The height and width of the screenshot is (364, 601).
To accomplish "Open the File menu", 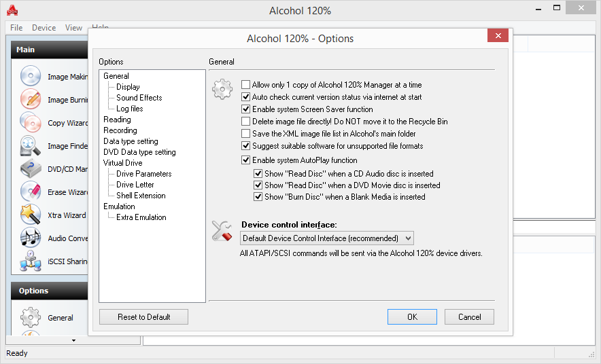I will (16, 28).
